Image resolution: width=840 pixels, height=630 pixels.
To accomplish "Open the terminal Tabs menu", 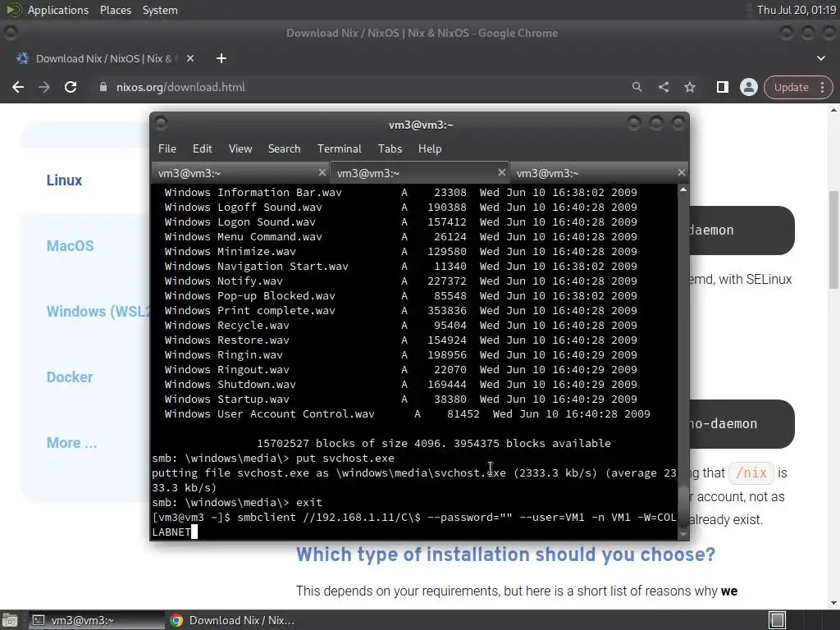I will (390, 148).
